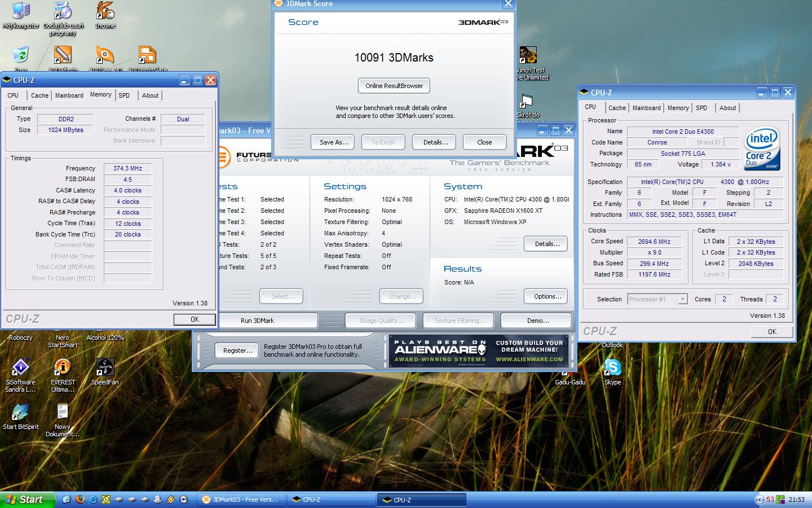The image size is (812, 508).
Task: Switch to first CPU-Z taskbar button
Action: click(331, 500)
